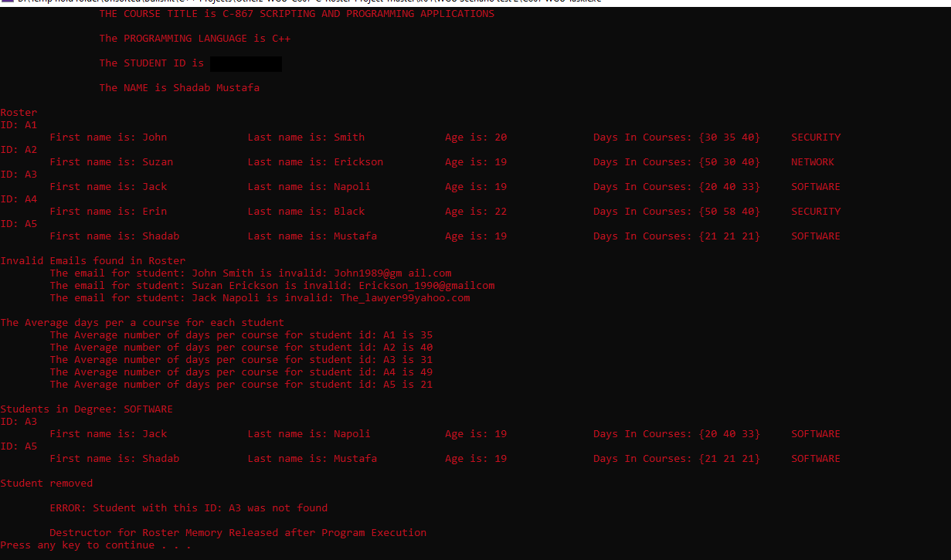Click the average line 'A2 is 40'
The width and height of the screenshot is (951, 560).
(x=241, y=348)
